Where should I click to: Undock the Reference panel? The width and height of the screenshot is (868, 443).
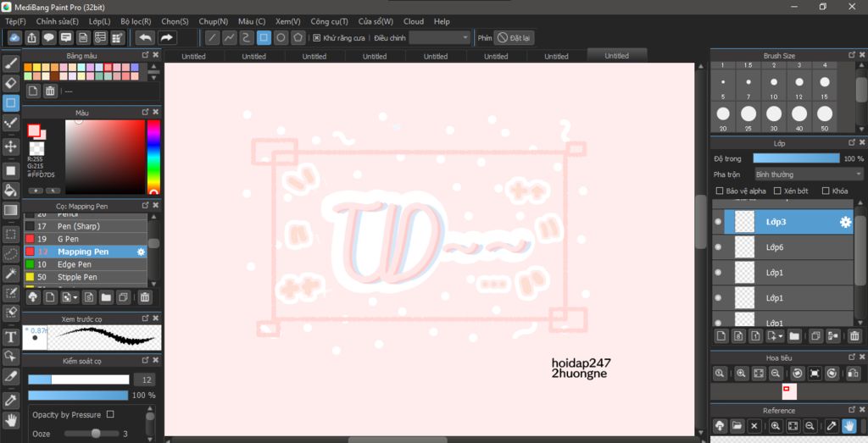tap(852, 410)
